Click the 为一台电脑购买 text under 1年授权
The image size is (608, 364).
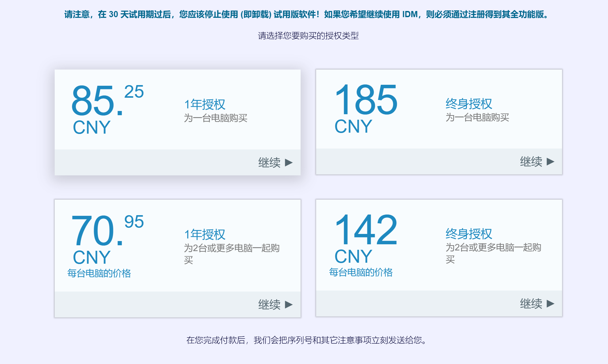pos(216,118)
